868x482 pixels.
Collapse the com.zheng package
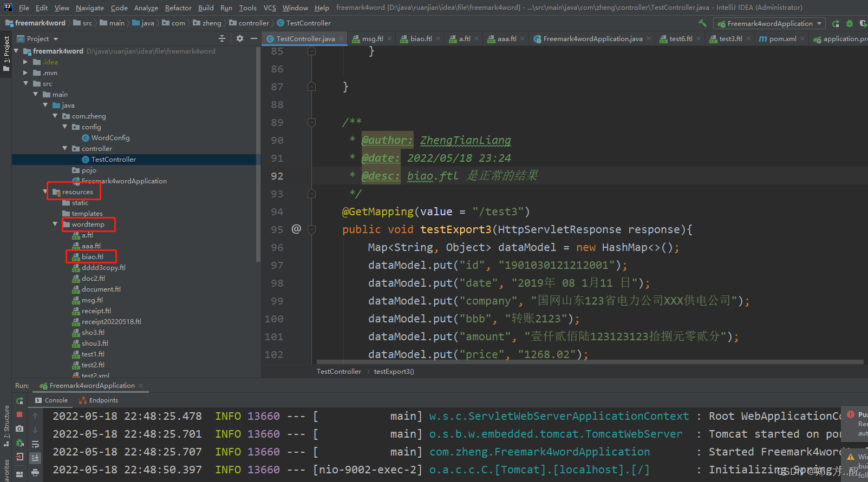pyautogui.click(x=55, y=116)
